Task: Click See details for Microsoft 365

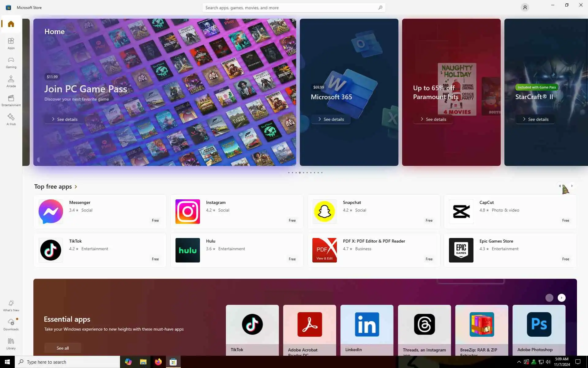Action: pos(331,119)
